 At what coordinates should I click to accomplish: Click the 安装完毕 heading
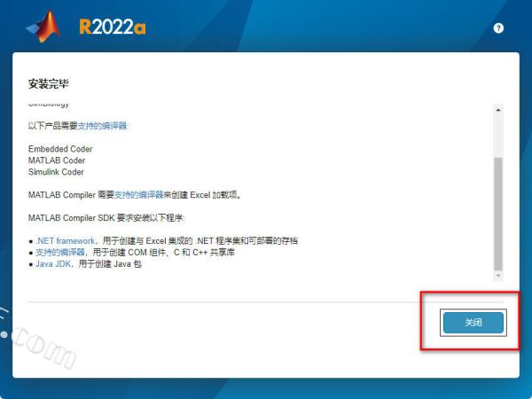48,84
